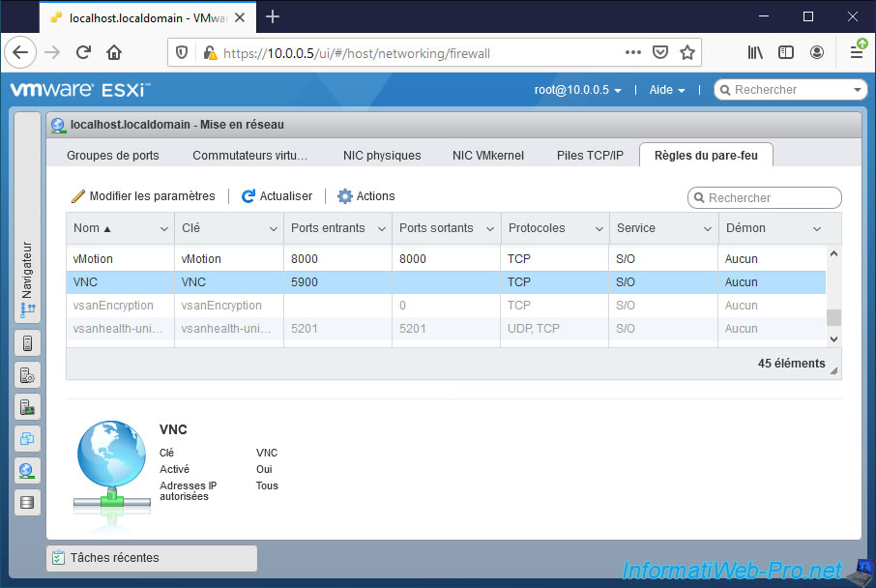Click the Manage host icon in sidebar
Viewport: 876px width, 588px height.
pos(27,374)
